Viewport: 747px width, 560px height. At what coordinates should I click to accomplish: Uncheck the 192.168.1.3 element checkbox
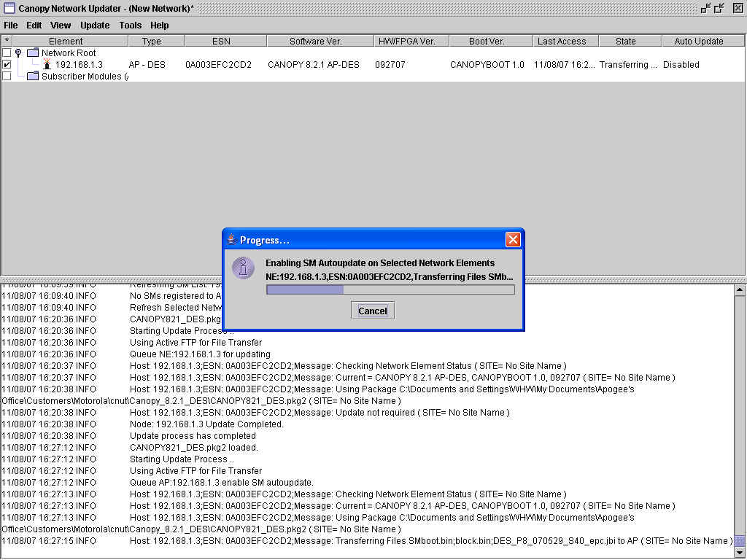[x=7, y=65]
